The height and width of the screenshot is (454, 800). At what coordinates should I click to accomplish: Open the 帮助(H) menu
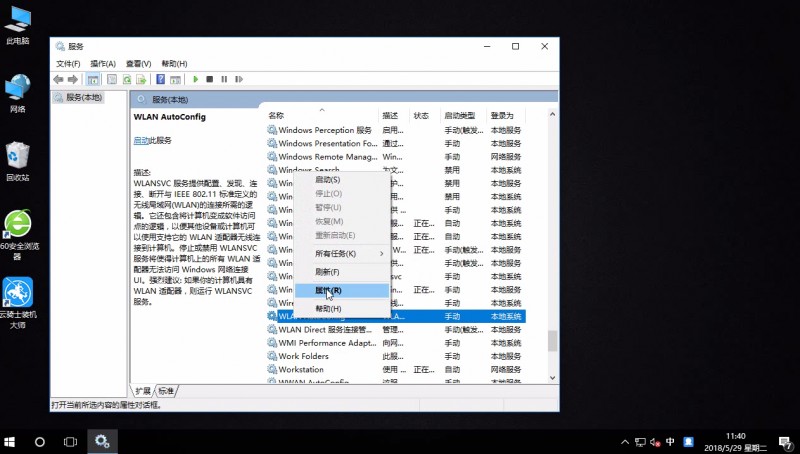[174, 64]
